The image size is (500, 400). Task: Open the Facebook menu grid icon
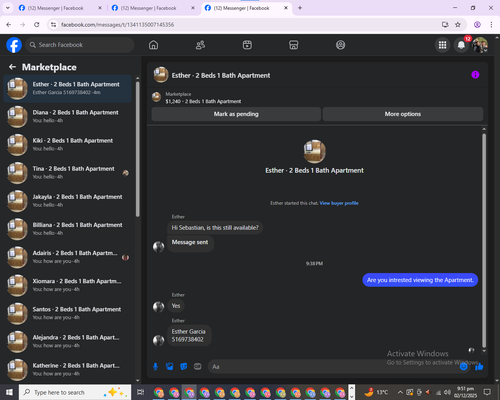coord(442,45)
